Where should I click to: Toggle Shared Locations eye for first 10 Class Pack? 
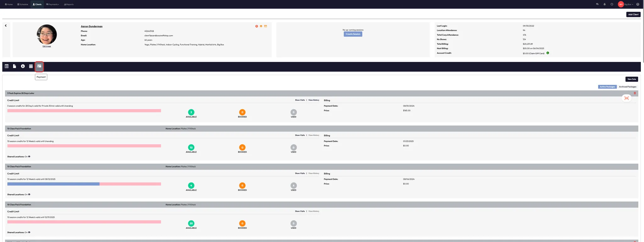click(29, 157)
